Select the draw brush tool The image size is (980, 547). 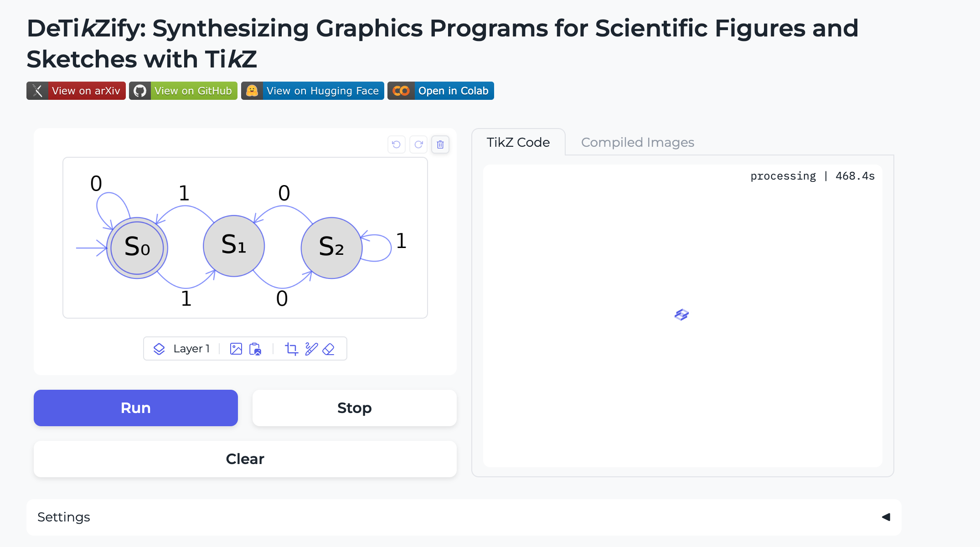311,349
